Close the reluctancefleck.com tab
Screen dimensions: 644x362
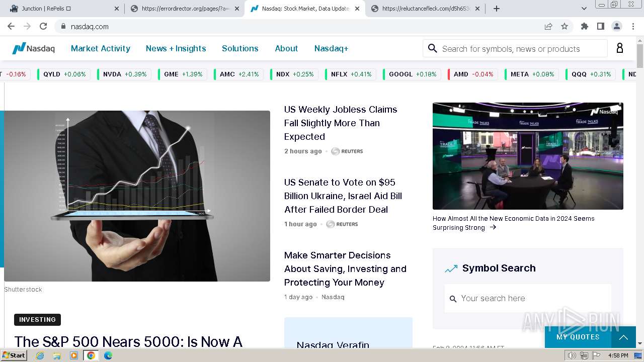pos(477,9)
